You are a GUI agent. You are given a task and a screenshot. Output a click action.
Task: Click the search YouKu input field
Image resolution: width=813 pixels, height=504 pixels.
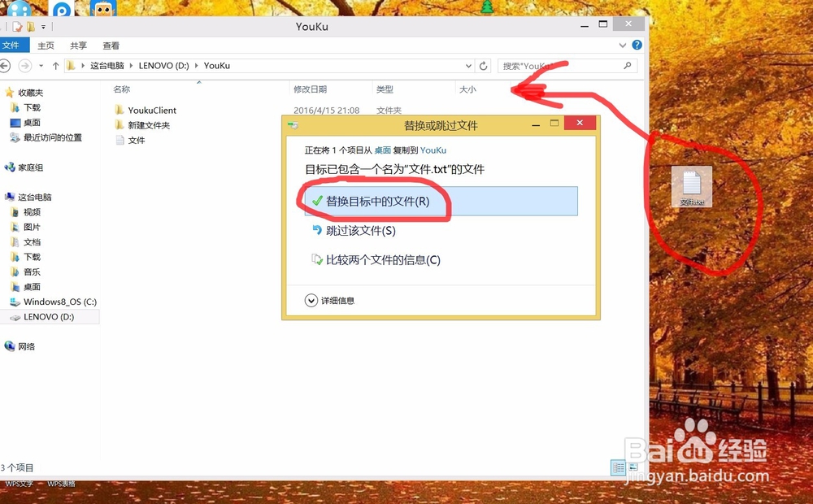pyautogui.click(x=559, y=66)
